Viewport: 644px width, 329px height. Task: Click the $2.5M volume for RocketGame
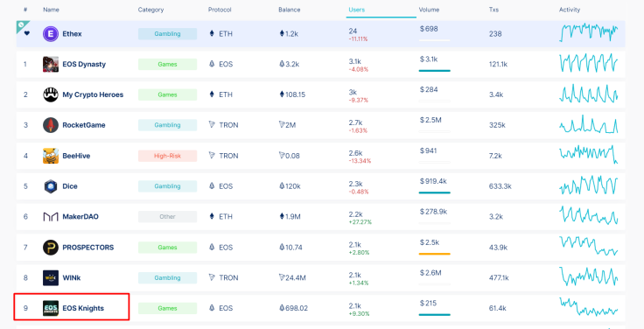(x=430, y=121)
